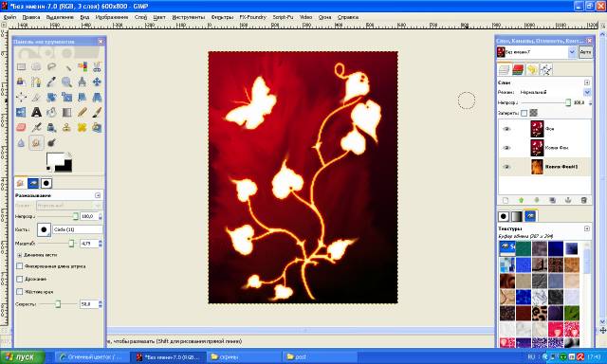Select the Zoom magnifier tool
The image size is (607, 364).
pyautogui.click(x=66, y=82)
